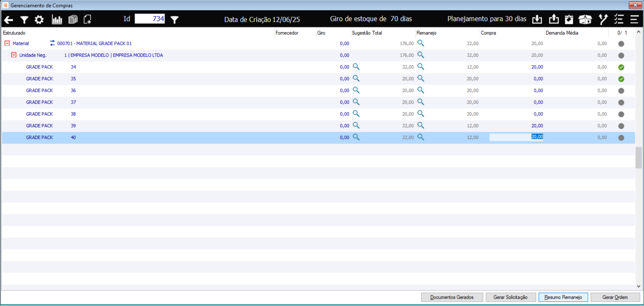The width and height of the screenshot is (644, 306).
Task: Click the vertical scrollbar thumb
Action: 638,158
